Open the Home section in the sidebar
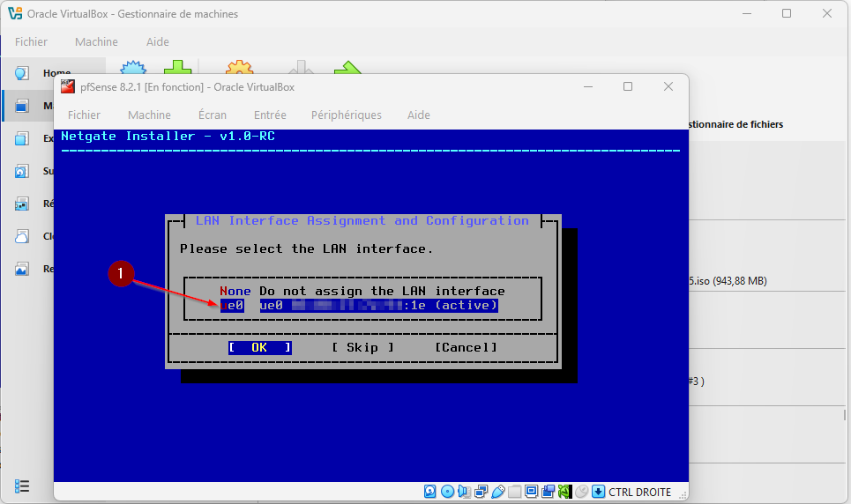The height and width of the screenshot is (504, 851). point(53,73)
